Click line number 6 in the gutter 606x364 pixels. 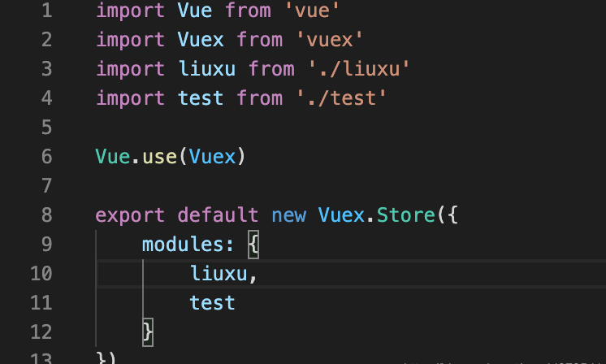coord(47,157)
